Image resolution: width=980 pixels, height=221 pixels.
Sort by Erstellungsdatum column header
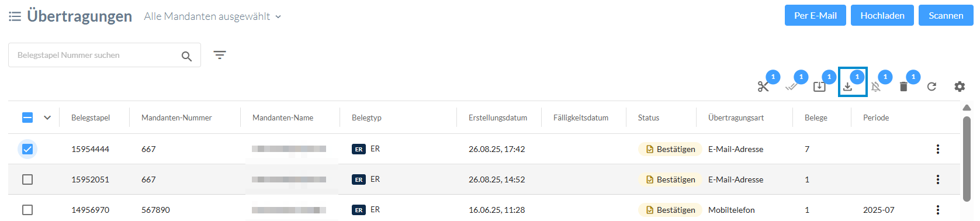click(x=498, y=118)
